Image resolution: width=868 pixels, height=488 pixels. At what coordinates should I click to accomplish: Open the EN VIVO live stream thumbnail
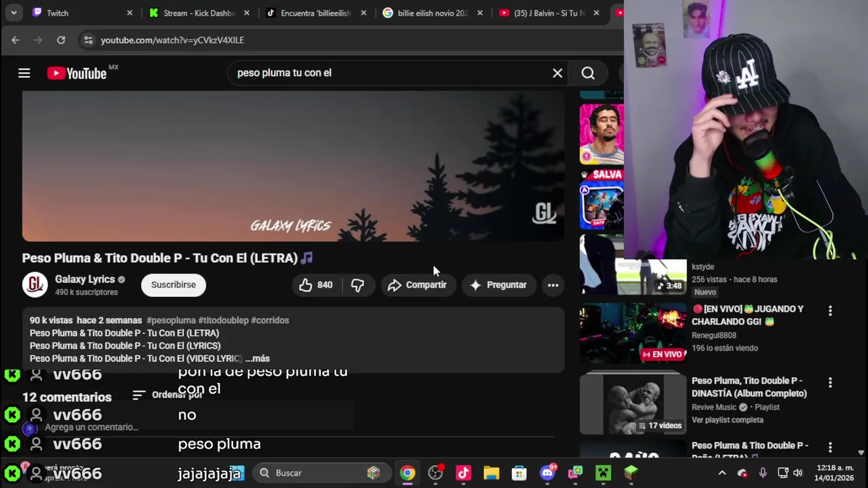(633, 333)
